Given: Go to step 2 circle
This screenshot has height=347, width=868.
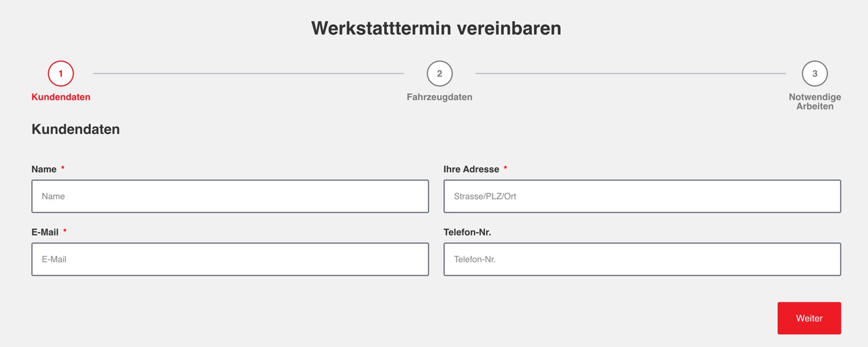Looking at the screenshot, I should [439, 73].
